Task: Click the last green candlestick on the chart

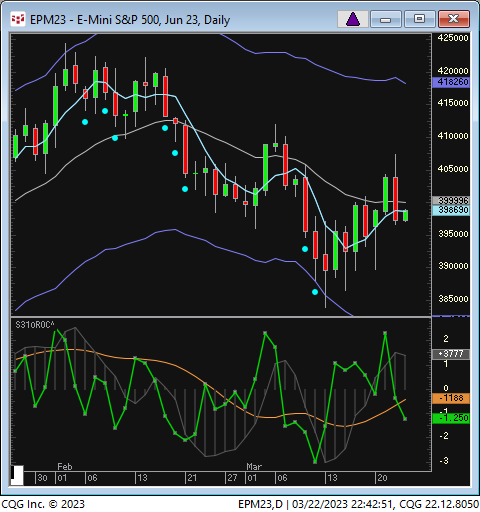Action: (x=405, y=215)
